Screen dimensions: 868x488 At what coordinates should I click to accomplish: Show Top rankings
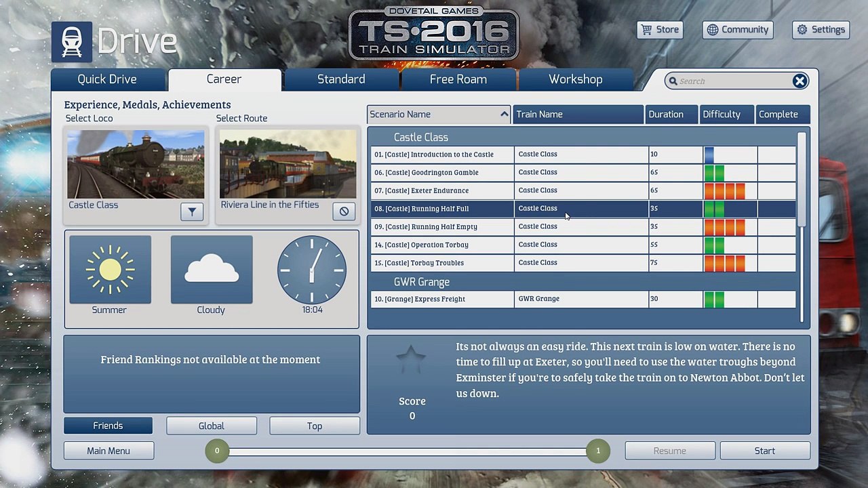[315, 426]
